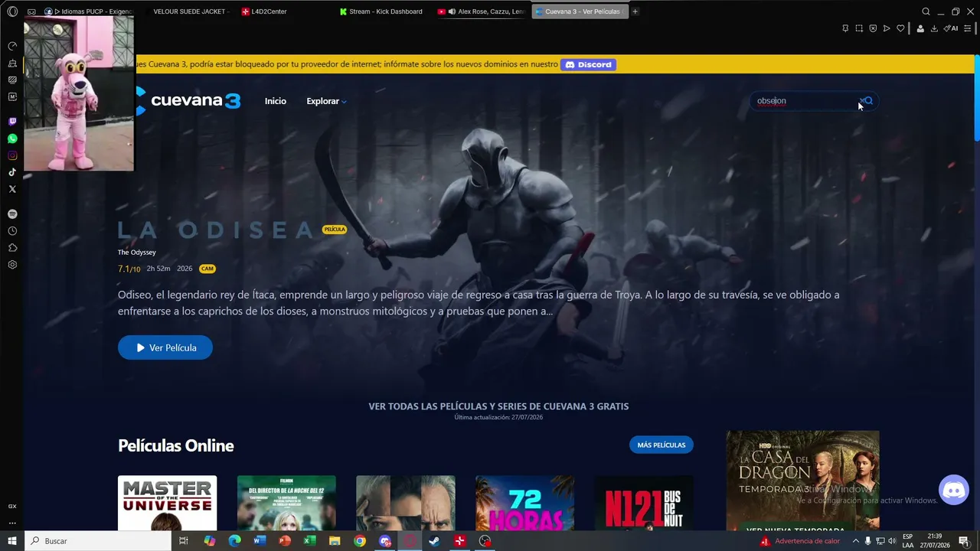Go to Inicio in site navigation
Screen dimensions: 980x551
click(276, 101)
